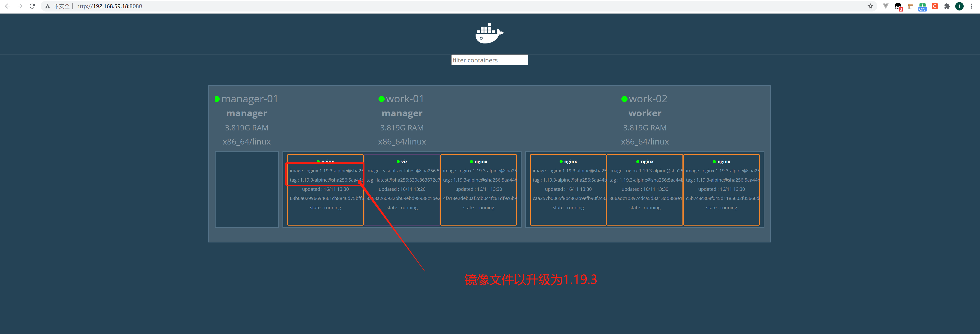Click 'state : running' under ID c5b7c8c808f0
Viewport: 980px width, 334px height.
click(721, 208)
